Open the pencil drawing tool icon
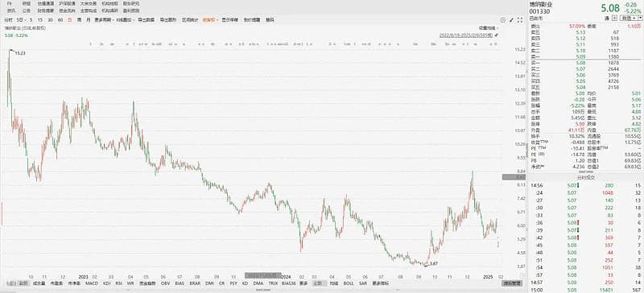 [511, 20]
